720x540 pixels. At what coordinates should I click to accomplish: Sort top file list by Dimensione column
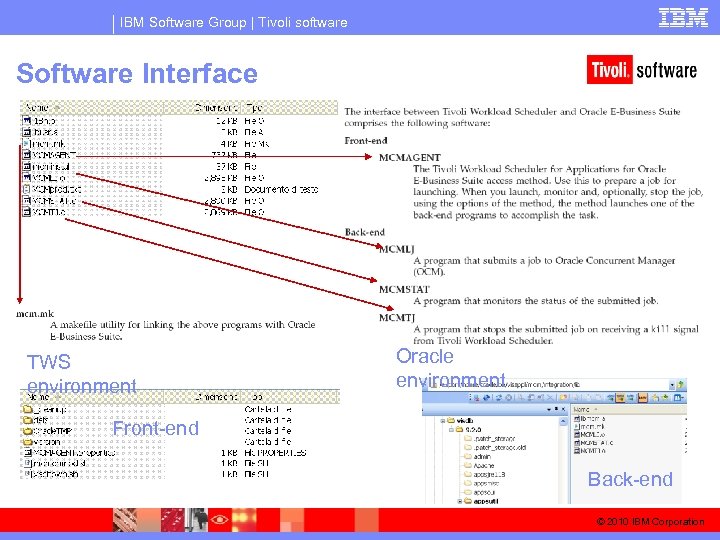pyautogui.click(x=202, y=107)
